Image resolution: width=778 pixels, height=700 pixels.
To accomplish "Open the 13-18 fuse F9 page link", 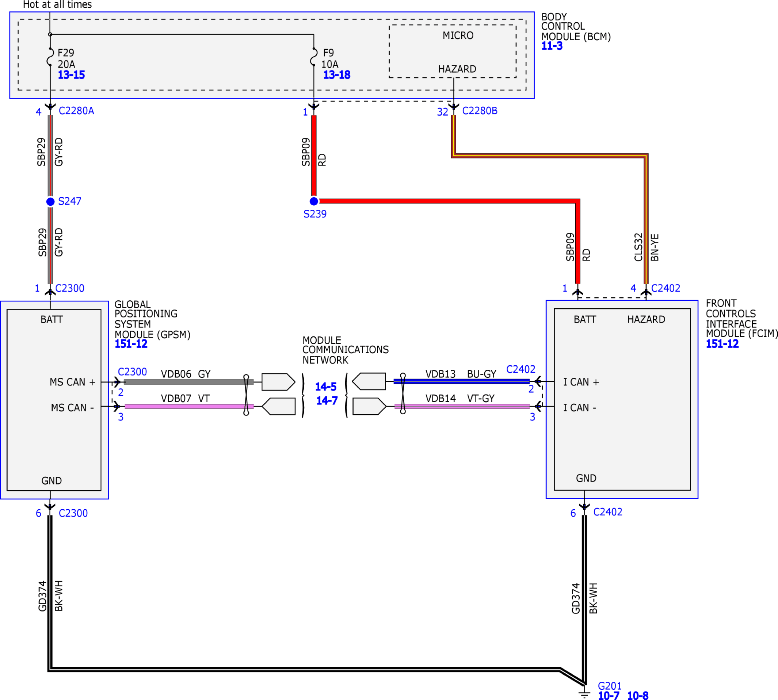I will point(336,75).
